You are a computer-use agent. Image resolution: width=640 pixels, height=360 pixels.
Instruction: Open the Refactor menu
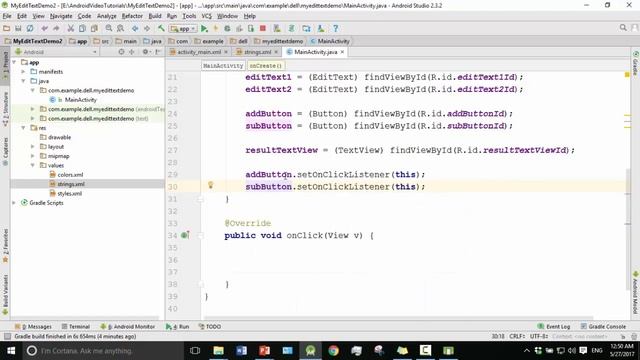pyautogui.click(x=132, y=16)
